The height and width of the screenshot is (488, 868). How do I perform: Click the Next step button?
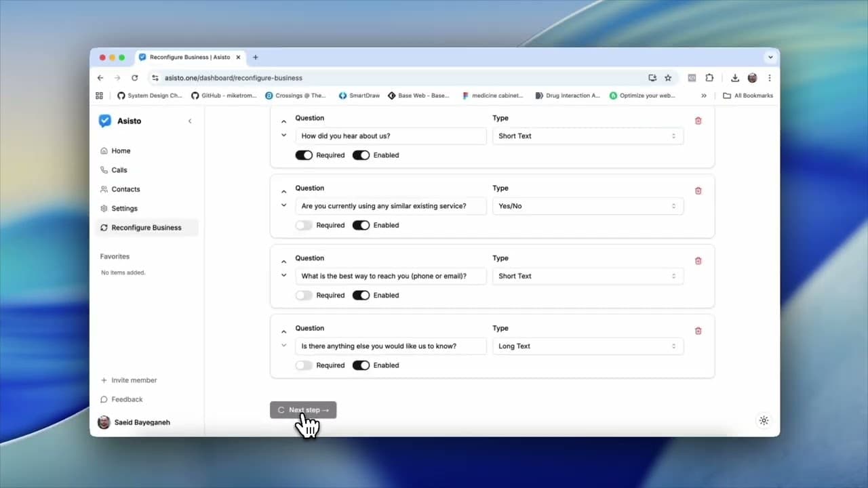click(302, 409)
